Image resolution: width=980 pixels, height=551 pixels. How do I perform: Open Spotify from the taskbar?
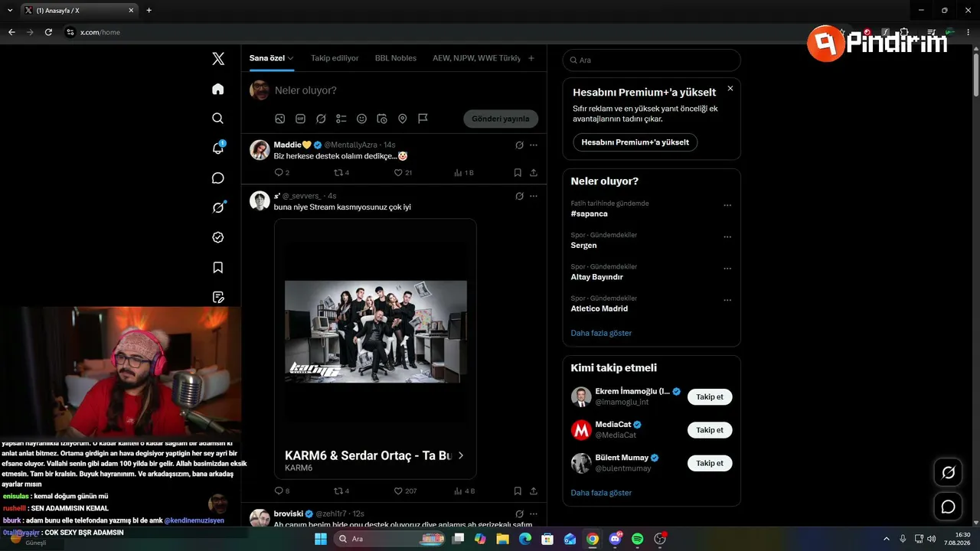[638, 539]
